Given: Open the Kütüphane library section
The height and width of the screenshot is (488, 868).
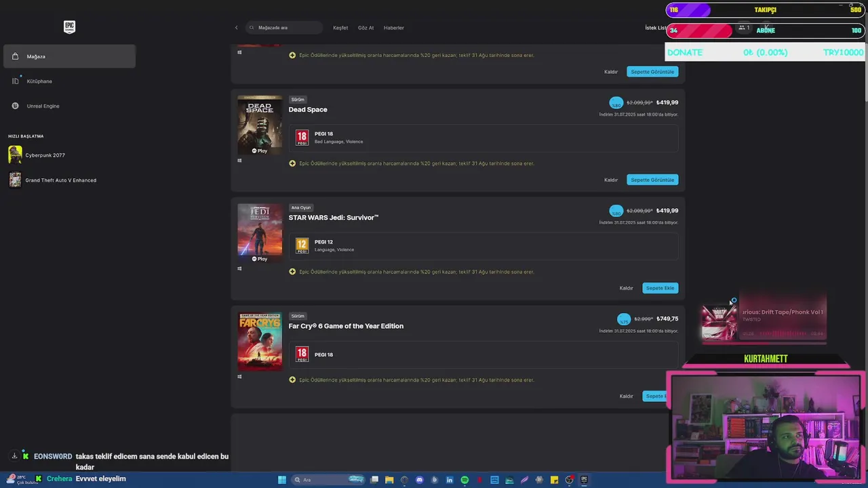Looking at the screenshot, I should (x=69, y=81).
